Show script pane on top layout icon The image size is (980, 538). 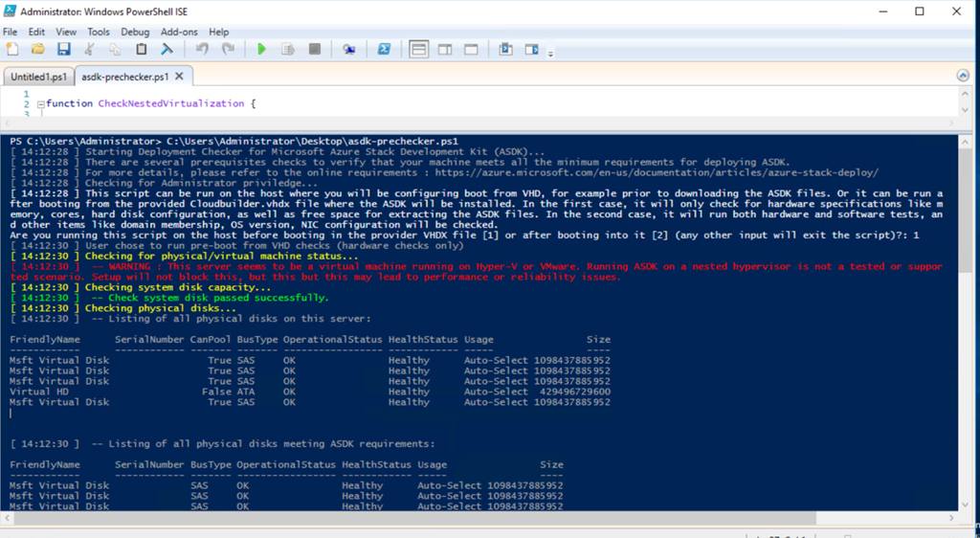[419, 50]
